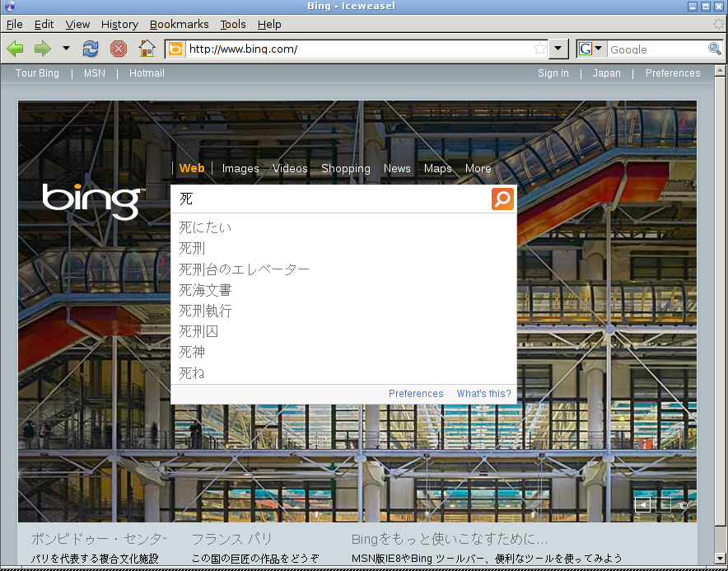Open the back/forward history dropdown
728x571 pixels.
point(67,49)
